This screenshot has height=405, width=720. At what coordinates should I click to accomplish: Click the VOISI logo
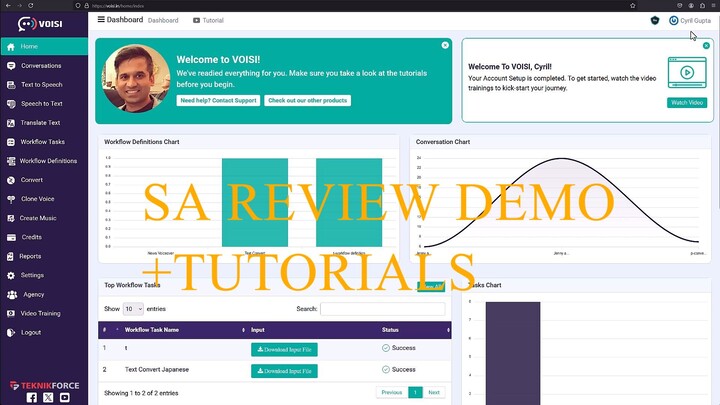[x=40, y=23]
